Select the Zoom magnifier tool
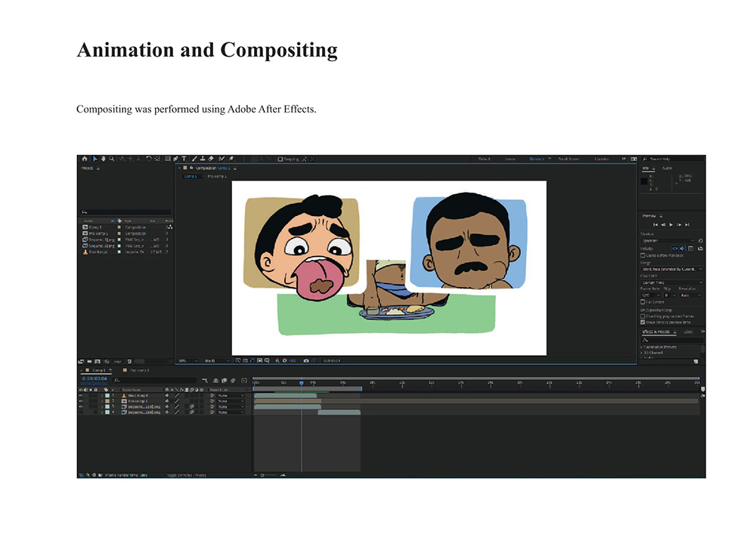Screen dimensions: 756x534 pos(112,159)
